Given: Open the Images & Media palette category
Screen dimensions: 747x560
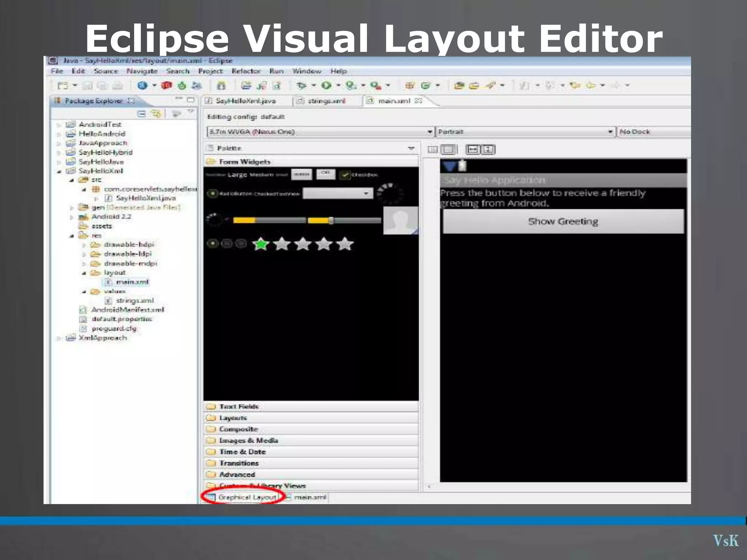Looking at the screenshot, I should [x=311, y=440].
